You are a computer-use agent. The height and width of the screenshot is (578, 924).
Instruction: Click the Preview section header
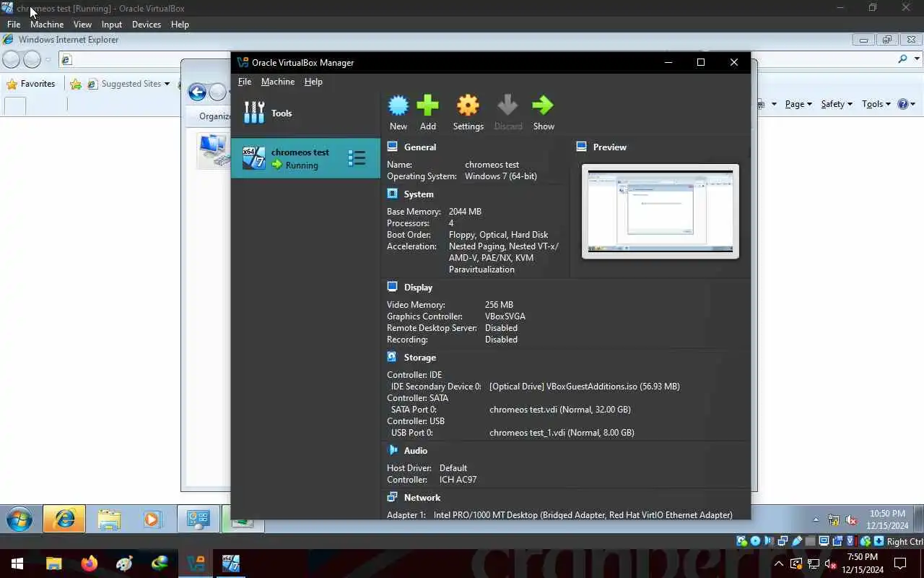(609, 147)
